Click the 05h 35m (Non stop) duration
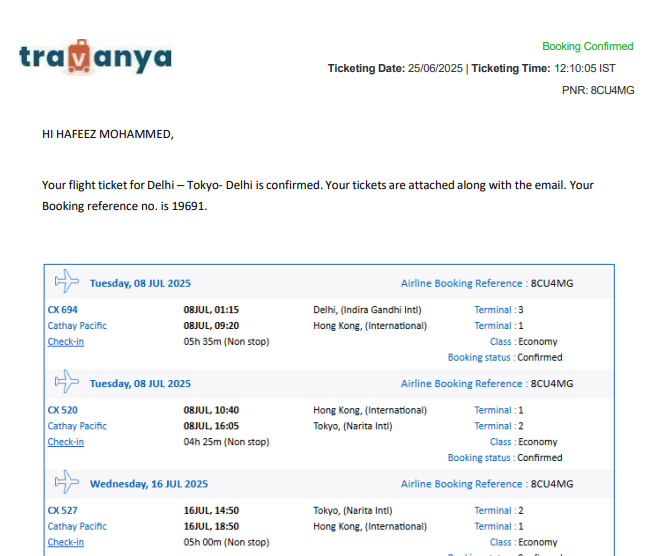 pos(226,342)
